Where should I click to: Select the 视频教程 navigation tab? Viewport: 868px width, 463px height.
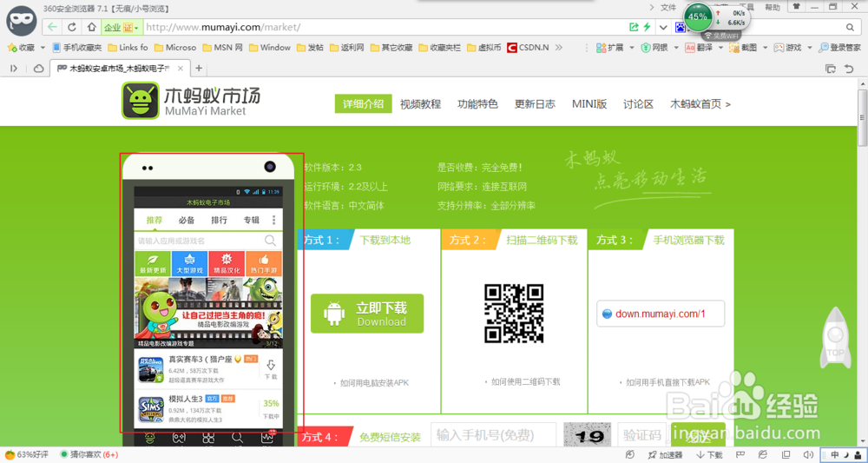click(420, 103)
